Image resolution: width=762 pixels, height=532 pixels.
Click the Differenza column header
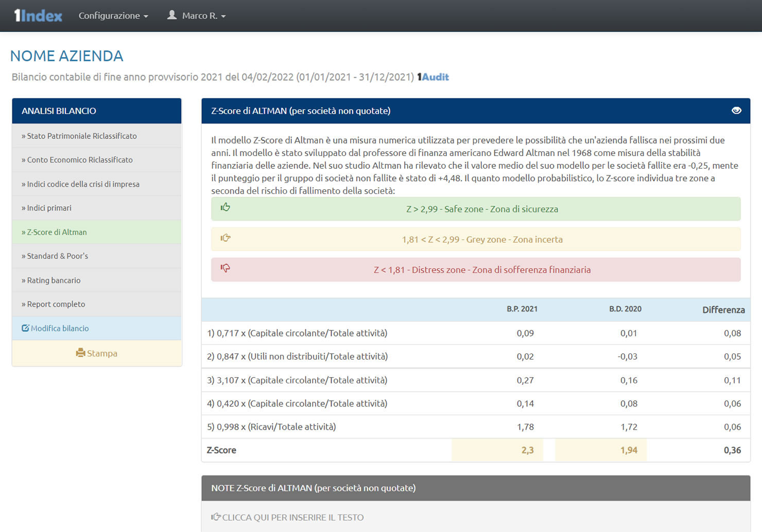click(723, 310)
